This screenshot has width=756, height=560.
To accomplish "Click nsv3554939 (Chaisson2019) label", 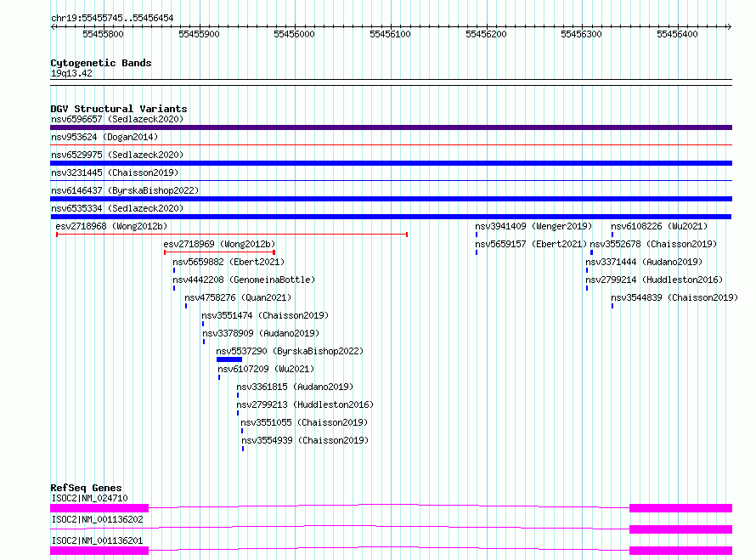I will [x=305, y=440].
